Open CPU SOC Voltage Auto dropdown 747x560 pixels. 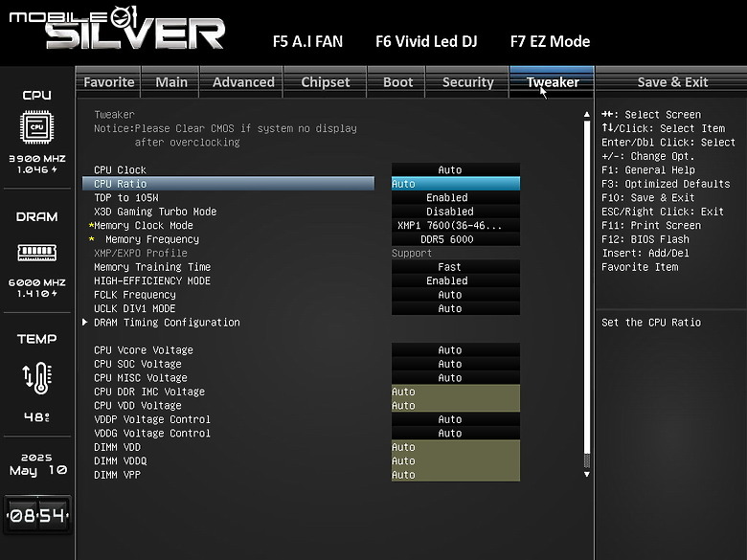click(456, 364)
